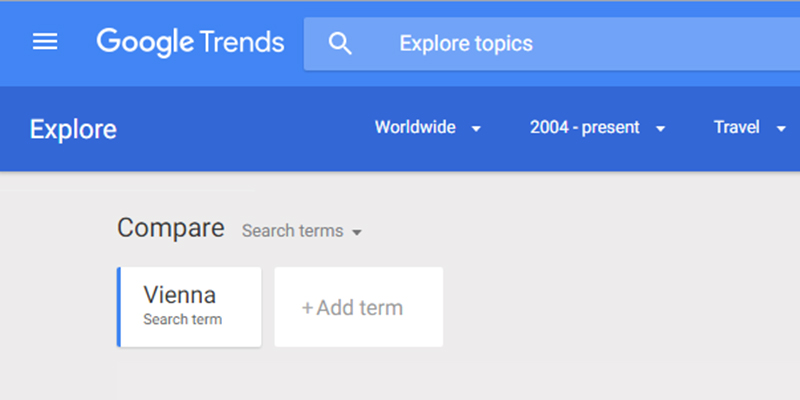Viewport: 800px width, 400px height.
Task: Click the magnifying glass search icon
Action: 340,43
